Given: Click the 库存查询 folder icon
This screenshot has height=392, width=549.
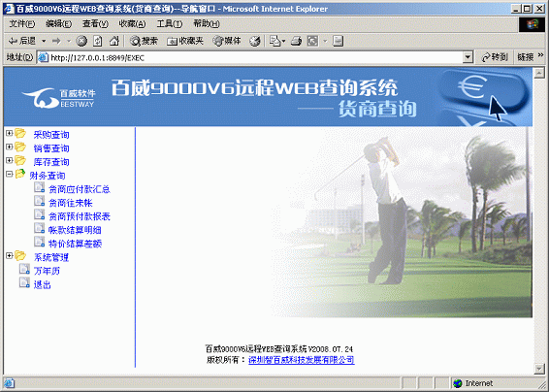Looking at the screenshot, I should click(20, 161).
